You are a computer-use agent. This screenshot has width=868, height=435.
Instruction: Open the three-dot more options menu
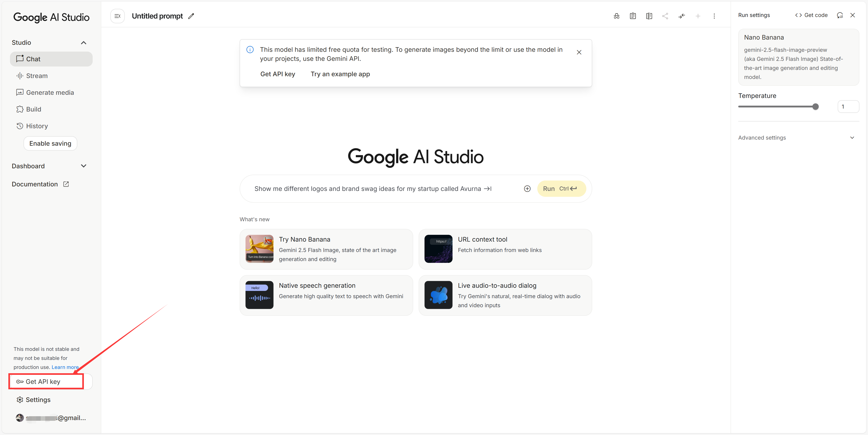(x=714, y=16)
